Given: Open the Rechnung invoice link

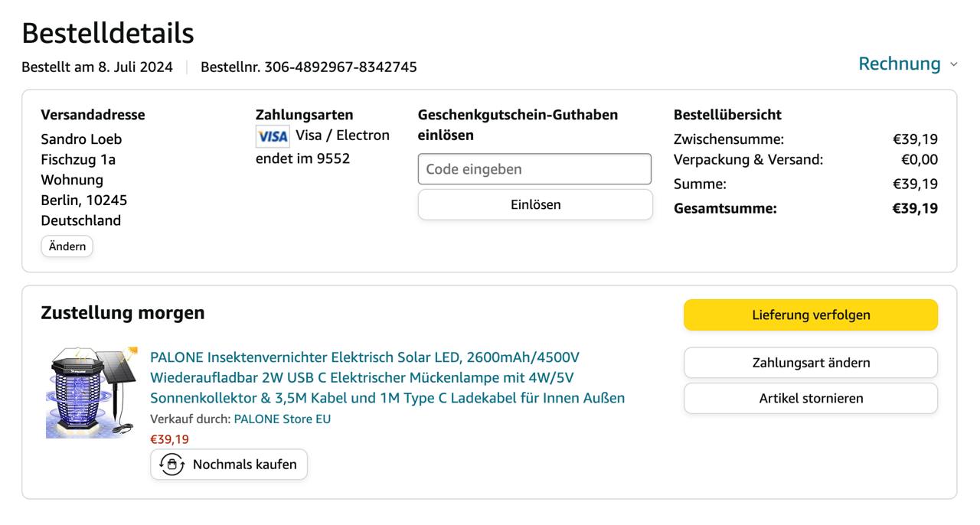Looking at the screenshot, I should [899, 64].
